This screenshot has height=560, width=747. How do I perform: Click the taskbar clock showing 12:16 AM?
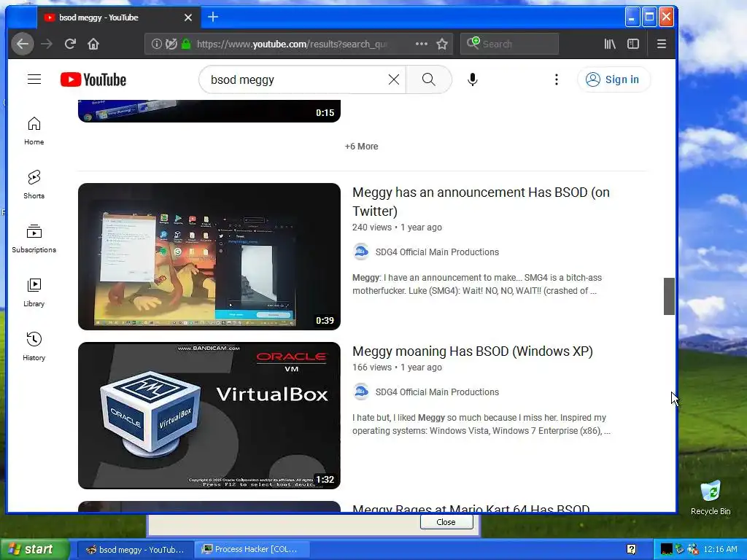click(720, 550)
